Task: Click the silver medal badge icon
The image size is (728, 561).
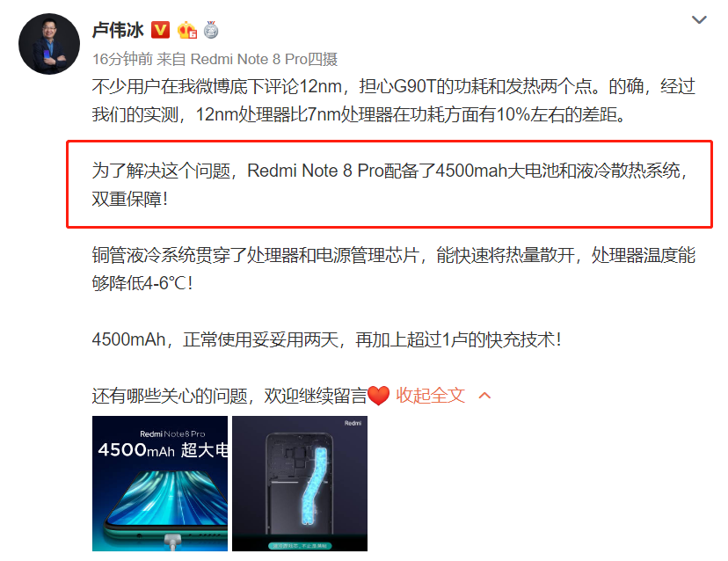Action: pos(211,30)
